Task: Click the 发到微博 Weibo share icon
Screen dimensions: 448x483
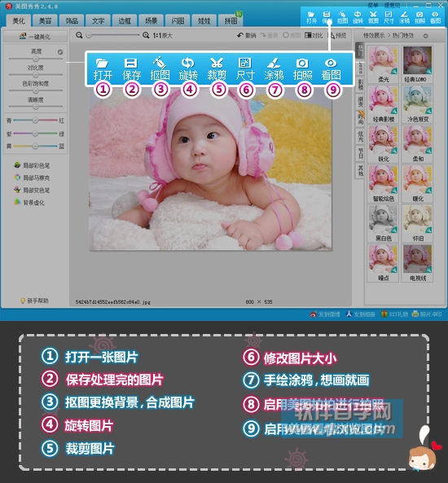Action: pyautogui.click(x=314, y=314)
